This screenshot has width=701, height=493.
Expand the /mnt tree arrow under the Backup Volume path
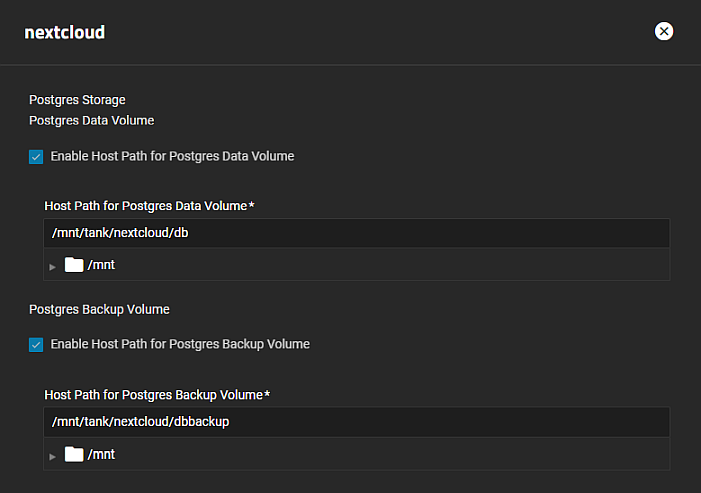(x=53, y=455)
